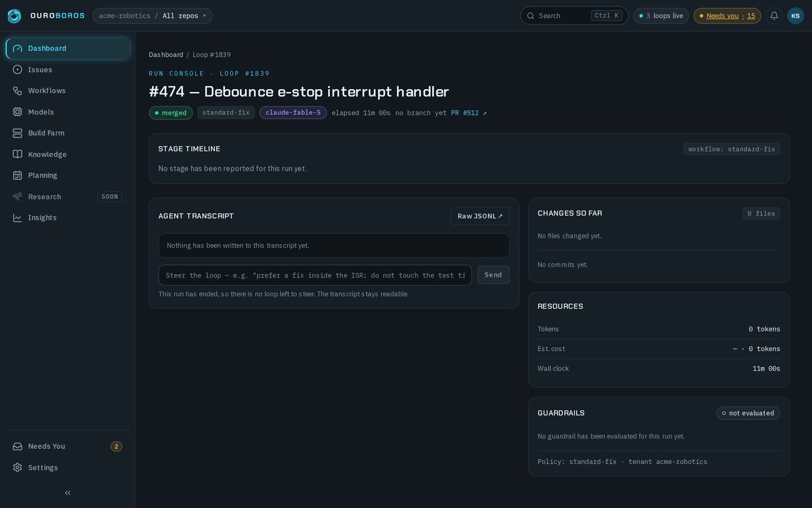Click the Send button
Viewport: 812px width, 508px height.
coord(493,275)
